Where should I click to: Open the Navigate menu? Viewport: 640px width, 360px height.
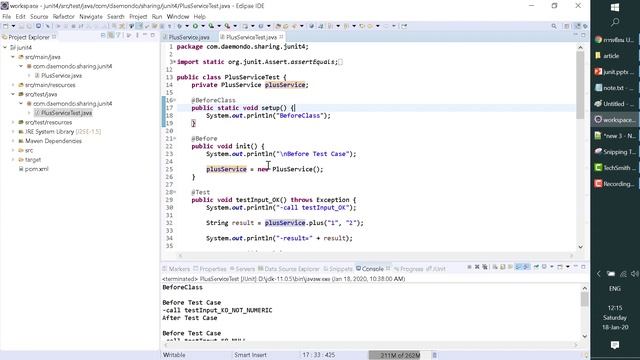[91, 17]
